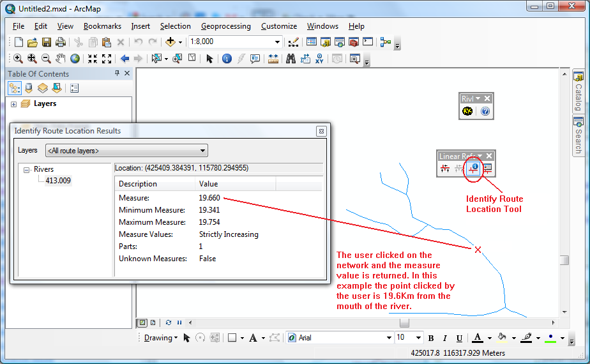The height and width of the screenshot is (364, 590).
Task: Print the current map
Action: point(60,42)
